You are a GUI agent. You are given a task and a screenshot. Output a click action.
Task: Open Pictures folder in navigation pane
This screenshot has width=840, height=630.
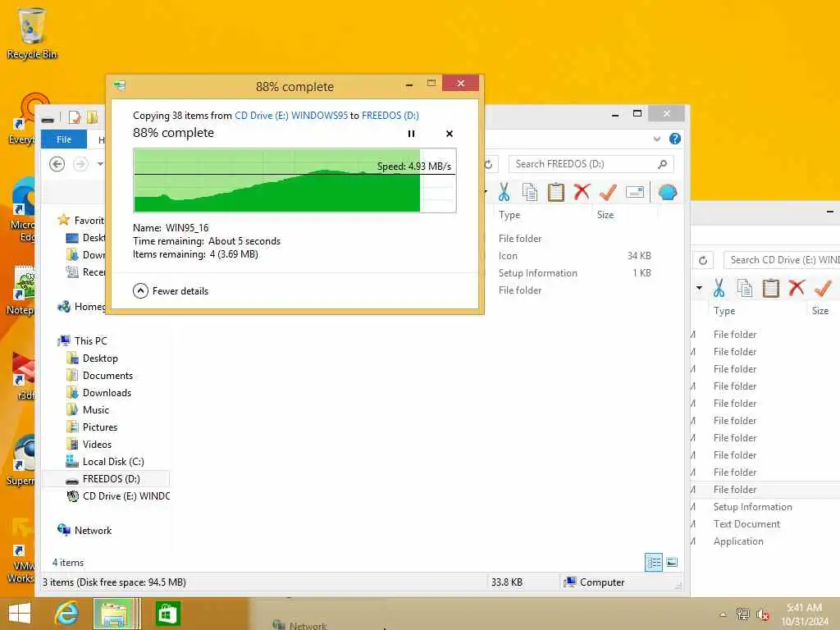(99, 427)
